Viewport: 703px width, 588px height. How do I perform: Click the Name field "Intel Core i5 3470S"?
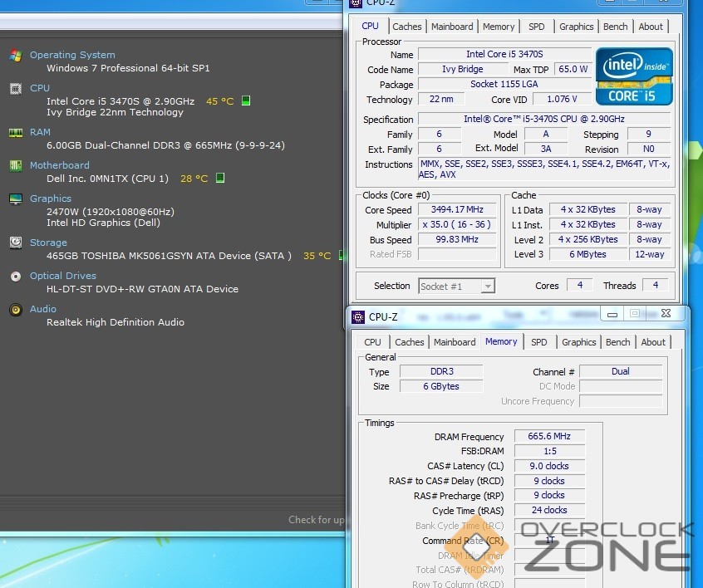(x=505, y=54)
